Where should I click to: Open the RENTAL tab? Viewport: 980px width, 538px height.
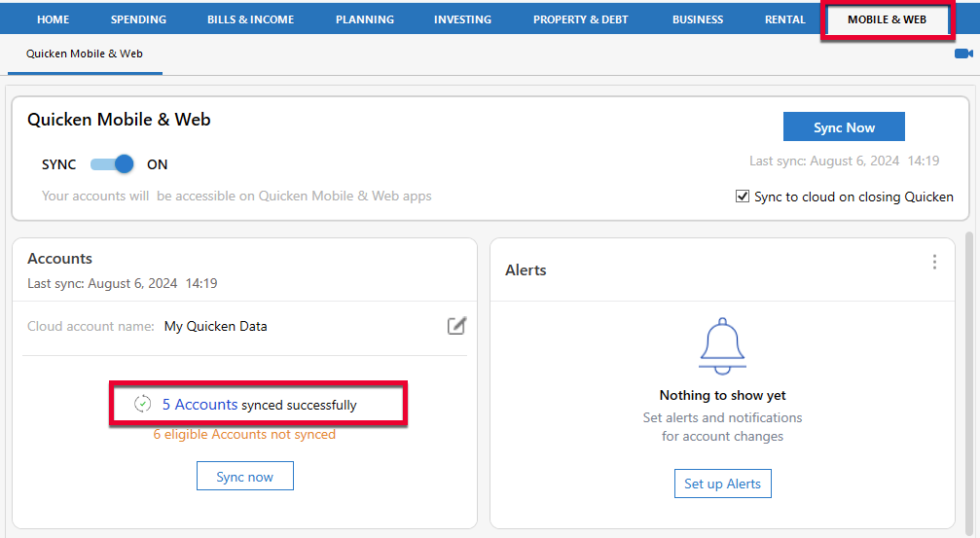point(785,19)
